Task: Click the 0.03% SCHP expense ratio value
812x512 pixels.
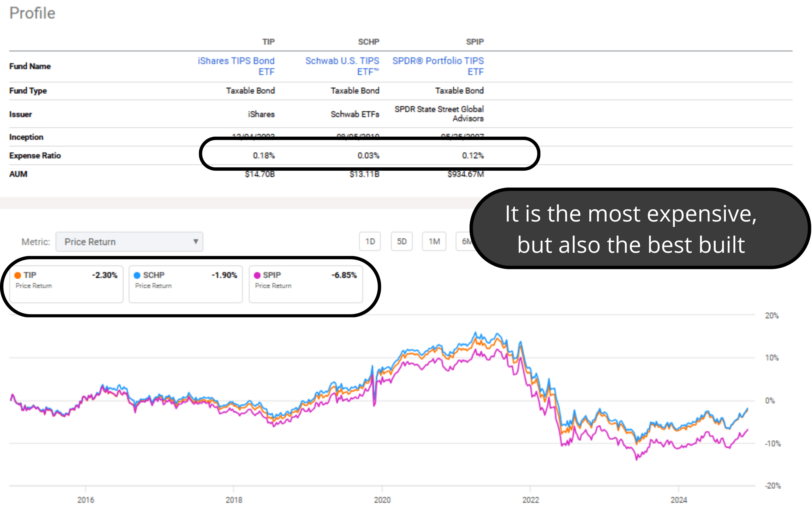Action: click(368, 155)
